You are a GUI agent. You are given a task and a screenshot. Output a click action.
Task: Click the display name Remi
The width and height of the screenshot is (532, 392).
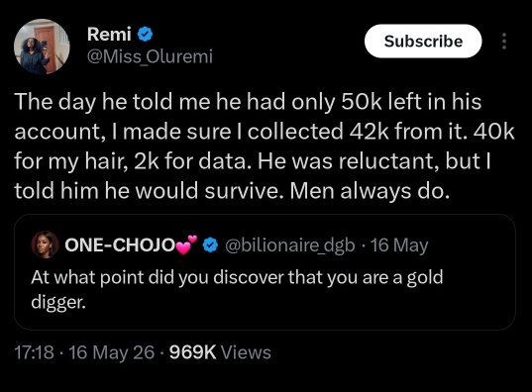click(x=109, y=35)
